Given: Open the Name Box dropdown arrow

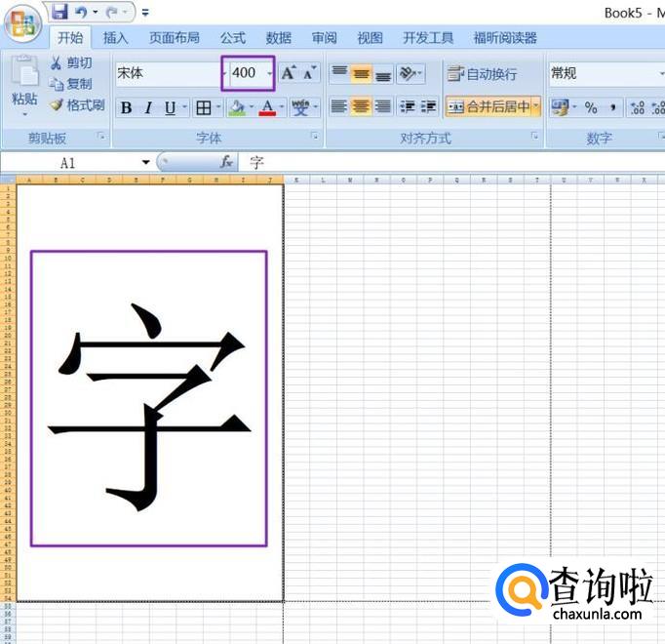Looking at the screenshot, I should tap(146, 162).
